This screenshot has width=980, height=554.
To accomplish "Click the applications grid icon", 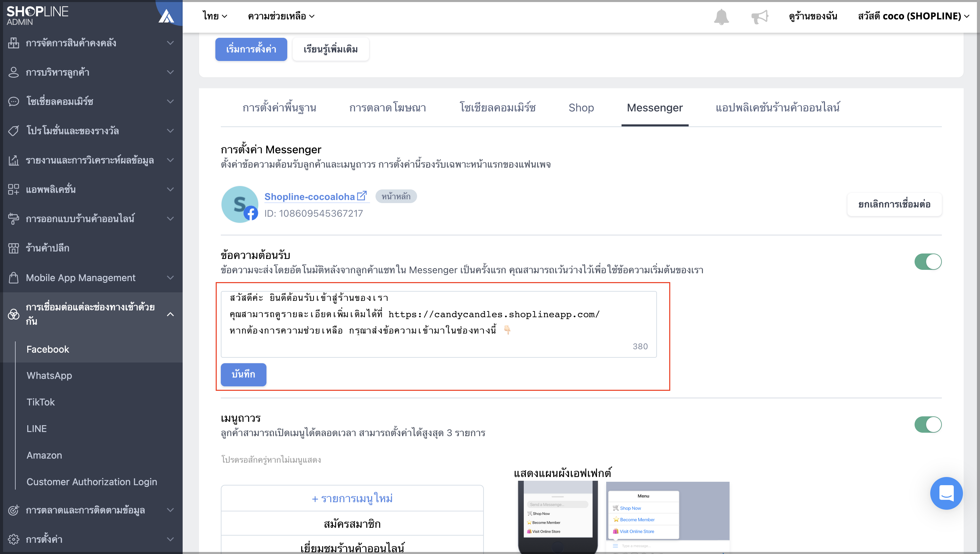I will (14, 189).
